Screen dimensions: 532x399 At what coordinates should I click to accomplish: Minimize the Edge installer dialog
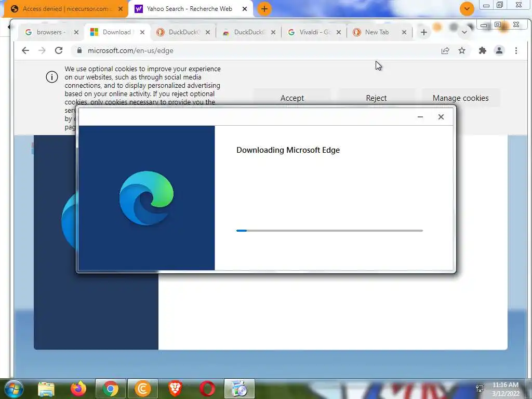click(x=420, y=117)
